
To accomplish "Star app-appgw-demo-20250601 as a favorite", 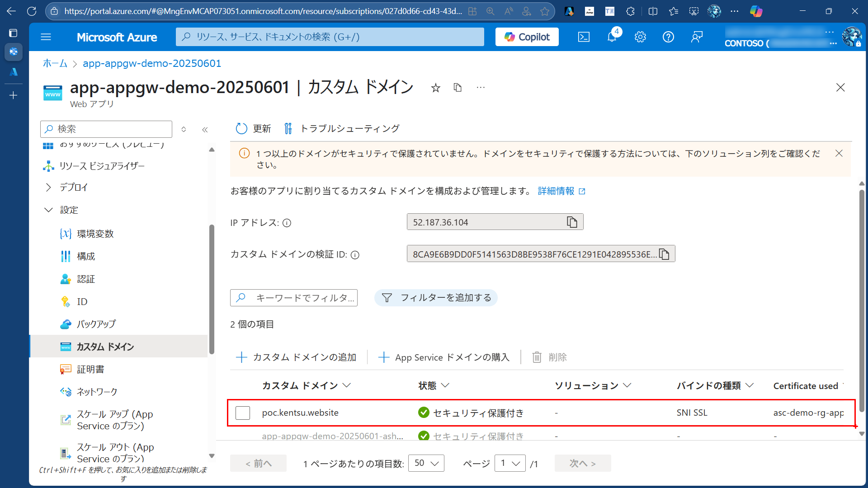I will pyautogui.click(x=435, y=87).
